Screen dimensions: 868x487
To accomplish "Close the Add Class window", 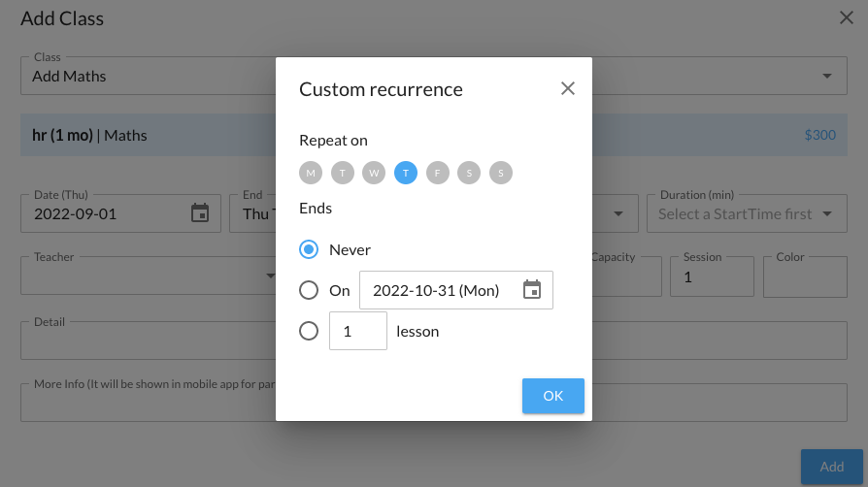I will click(x=846, y=17).
